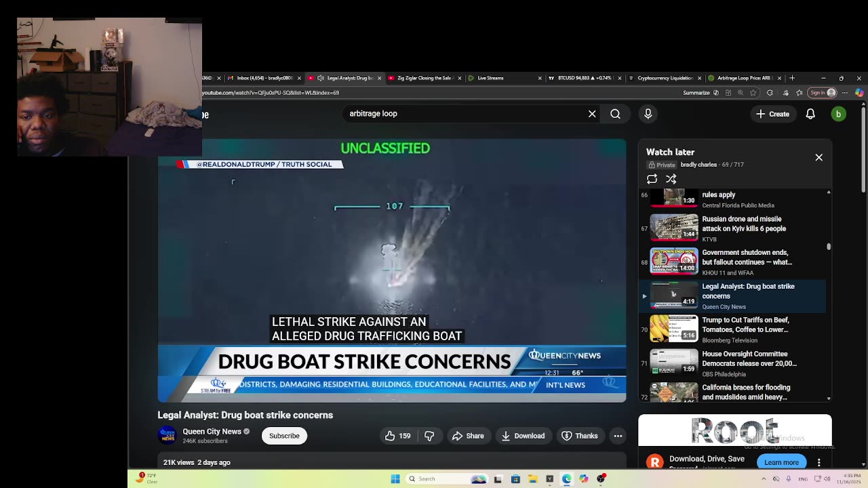Click the Queen City News channel avatar
The height and width of the screenshot is (488, 868).
(x=167, y=435)
